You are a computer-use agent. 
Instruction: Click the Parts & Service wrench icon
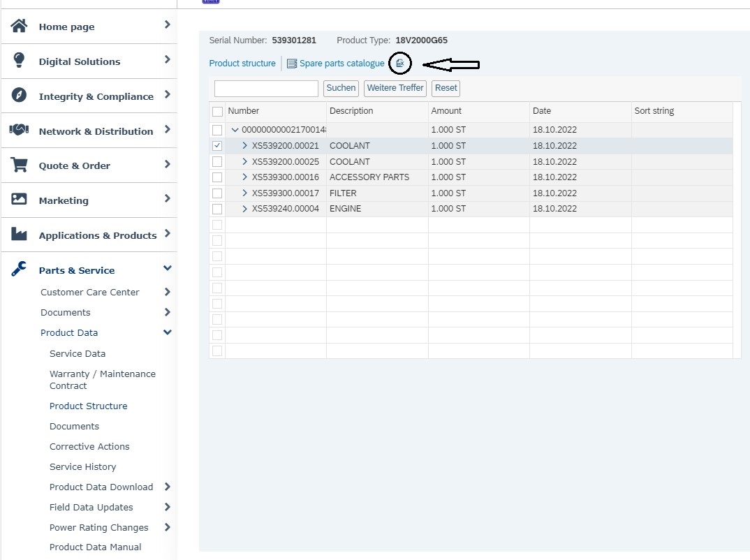click(19, 269)
